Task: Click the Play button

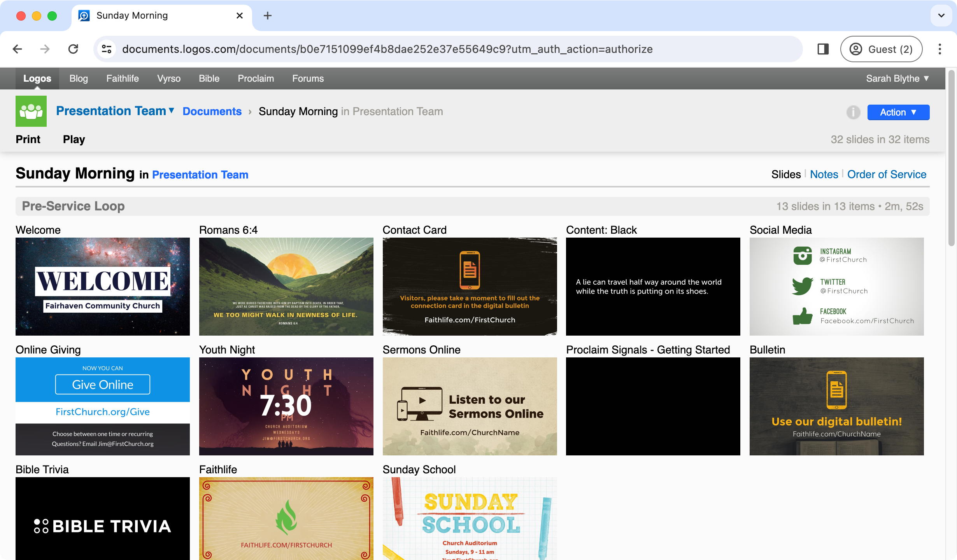Action: click(74, 139)
